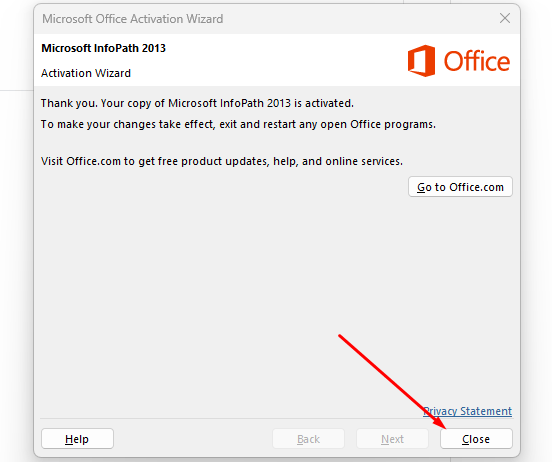Click the Office wordmark beside the logo
Screen dimensions: 552x462
pyautogui.click(x=477, y=61)
